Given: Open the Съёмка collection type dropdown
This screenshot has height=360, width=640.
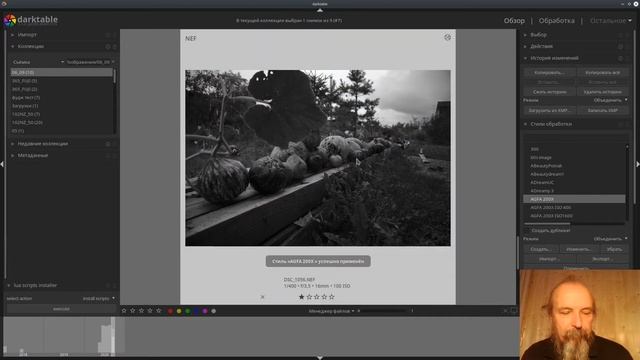Looking at the screenshot, I should 38,62.
